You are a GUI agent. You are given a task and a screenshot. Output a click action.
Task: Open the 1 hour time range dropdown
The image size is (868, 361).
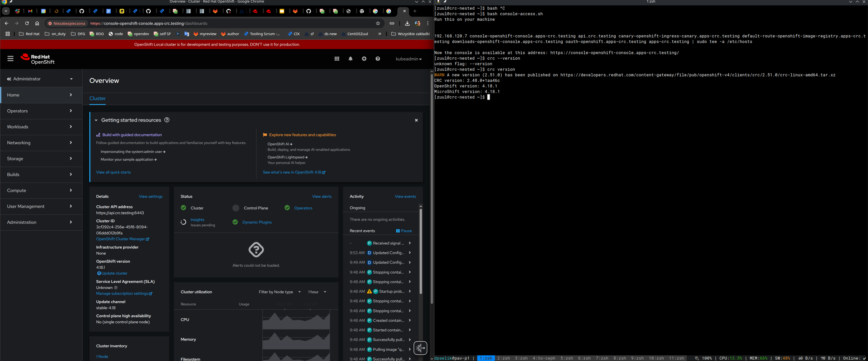click(317, 292)
